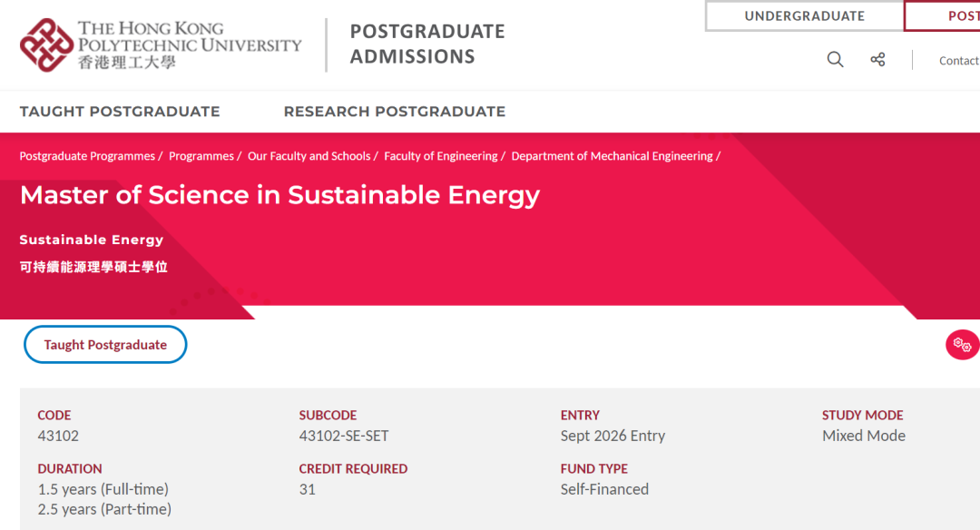Viewport: 980px width, 530px height.
Task: Click the Master of Science programme heading
Action: pyautogui.click(x=279, y=195)
